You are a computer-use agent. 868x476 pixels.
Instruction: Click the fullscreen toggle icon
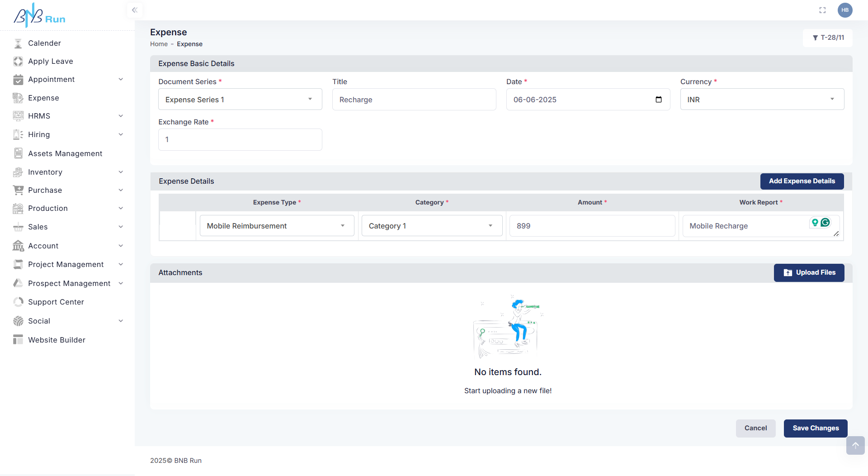tap(822, 10)
